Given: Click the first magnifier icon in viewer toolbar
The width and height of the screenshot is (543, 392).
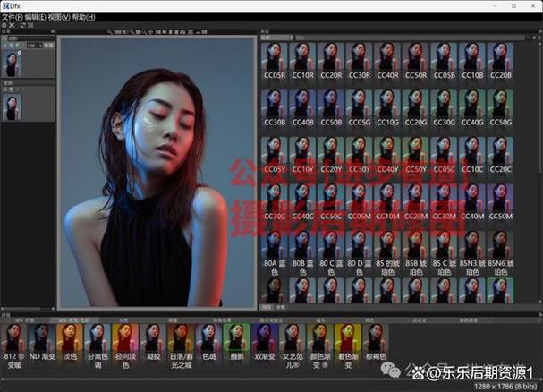Looking at the screenshot, I should [109, 32].
